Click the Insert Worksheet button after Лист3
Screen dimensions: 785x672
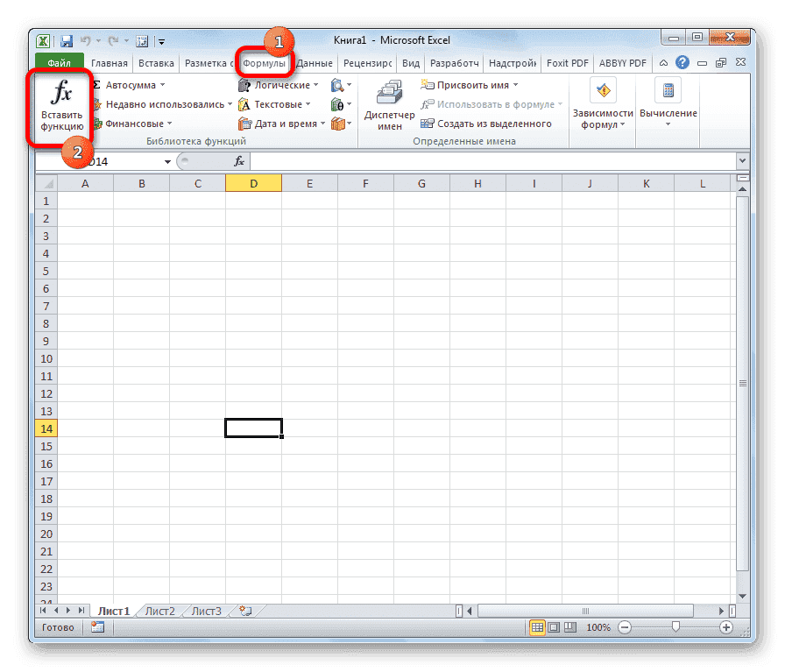pos(246,611)
